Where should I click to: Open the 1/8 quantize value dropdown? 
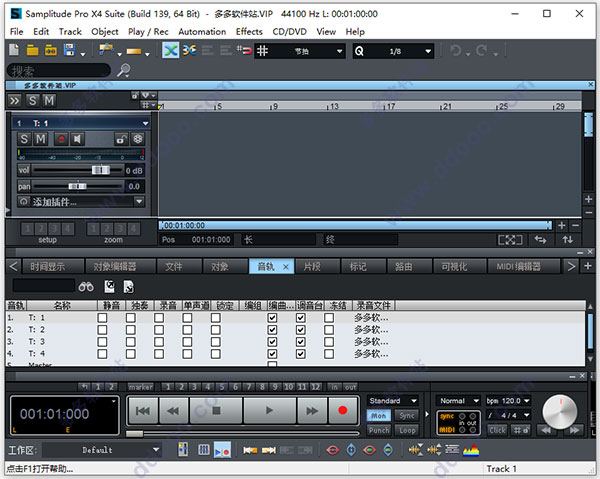click(x=428, y=51)
